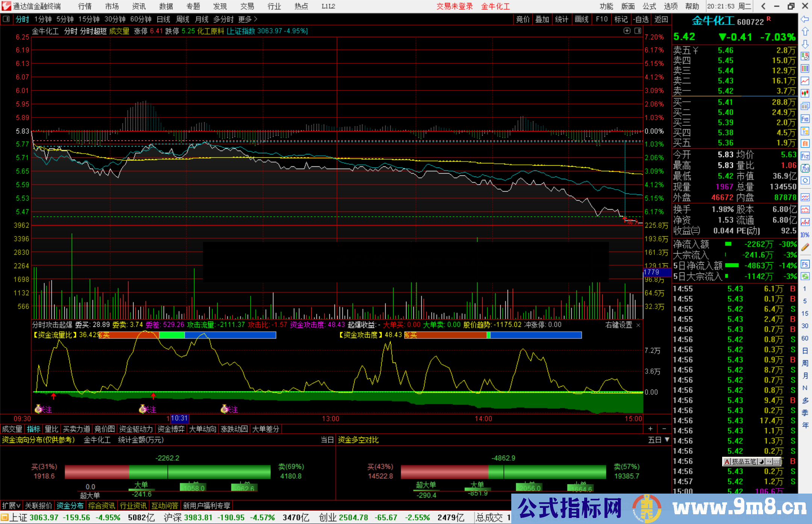Expand the 扩展 bottom panel menu
Image resolution: width=812 pixels, height=524 pixels.
(x=11, y=506)
